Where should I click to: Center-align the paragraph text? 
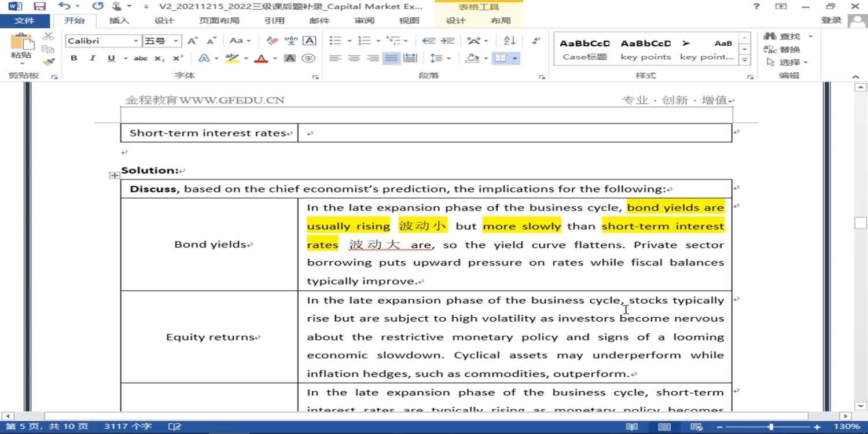(354, 58)
